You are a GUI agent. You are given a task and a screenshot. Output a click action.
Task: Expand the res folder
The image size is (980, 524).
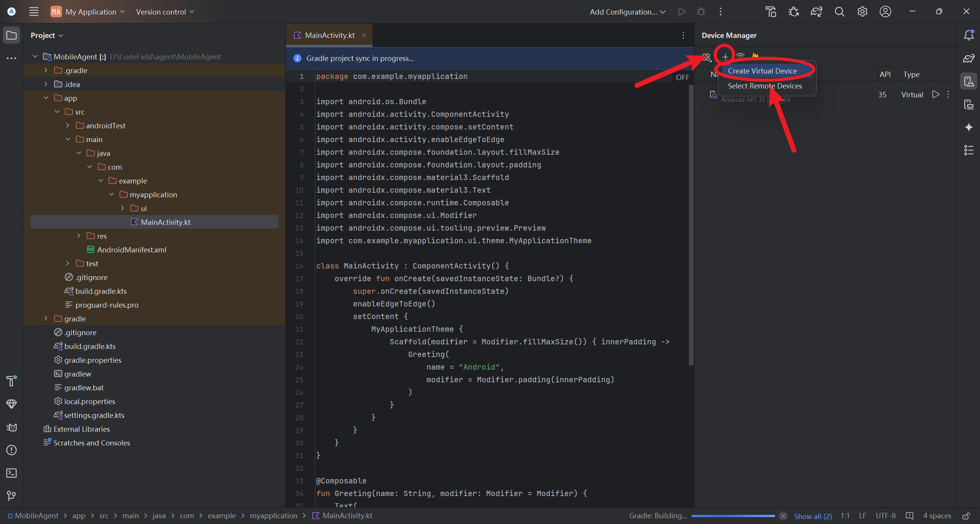[x=78, y=236]
